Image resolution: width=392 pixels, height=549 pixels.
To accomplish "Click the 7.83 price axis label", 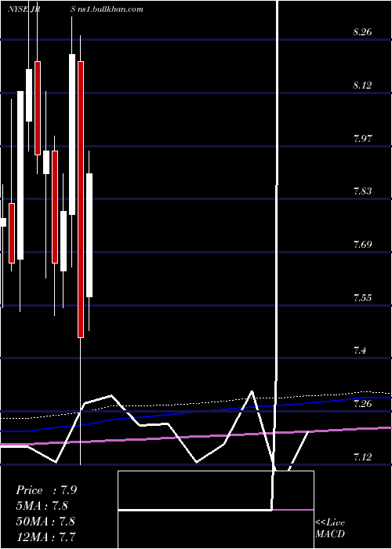I will 362,191.
